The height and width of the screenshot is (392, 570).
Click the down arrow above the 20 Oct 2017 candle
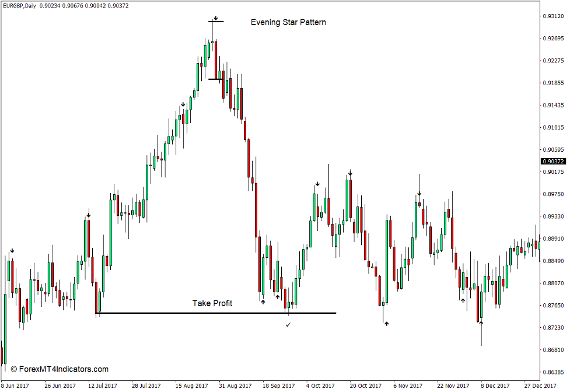click(350, 173)
